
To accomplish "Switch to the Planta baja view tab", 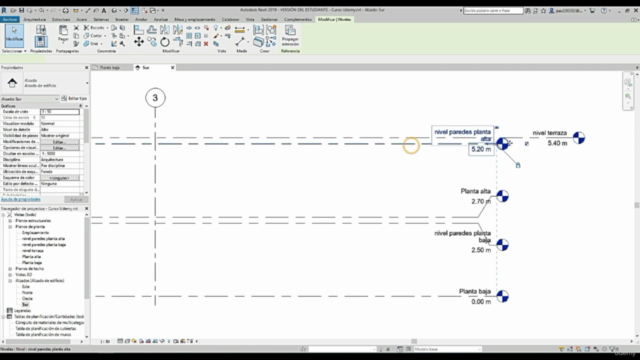I will tap(110, 68).
